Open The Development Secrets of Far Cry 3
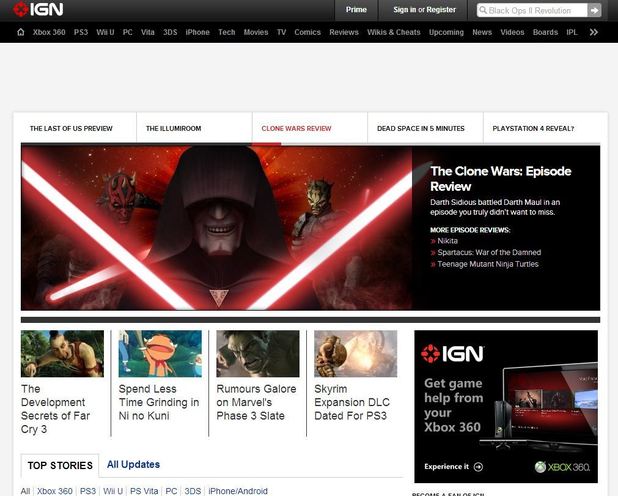 (56, 409)
